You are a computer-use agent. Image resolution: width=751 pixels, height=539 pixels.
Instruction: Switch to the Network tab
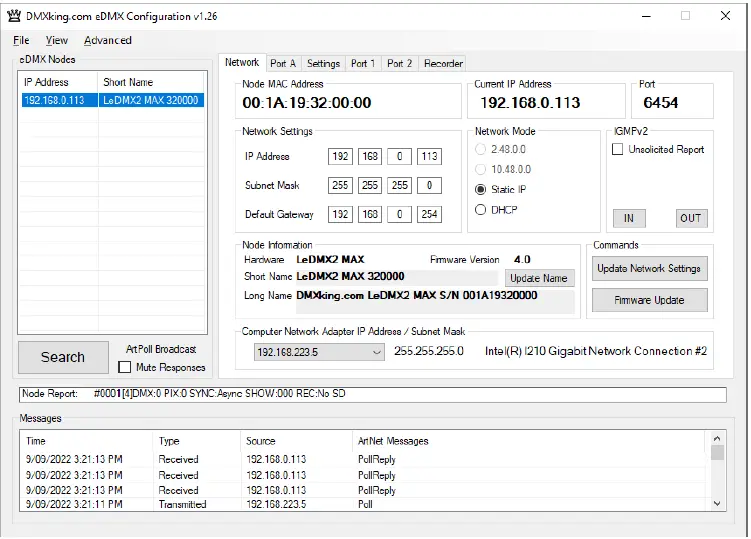click(242, 62)
